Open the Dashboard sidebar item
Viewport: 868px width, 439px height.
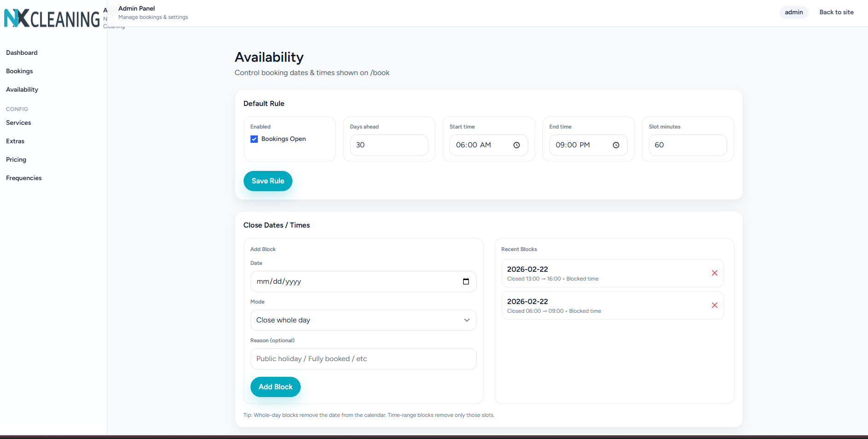[x=22, y=53]
